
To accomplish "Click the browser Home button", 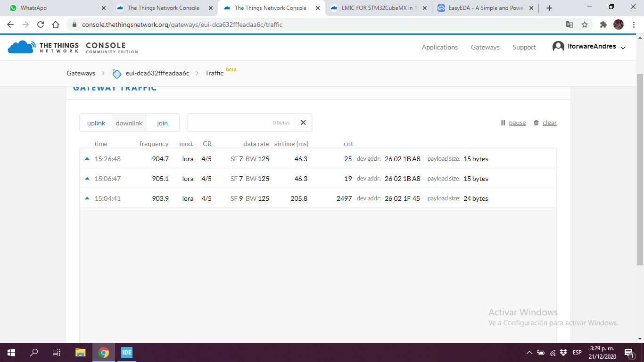I will coord(56,25).
